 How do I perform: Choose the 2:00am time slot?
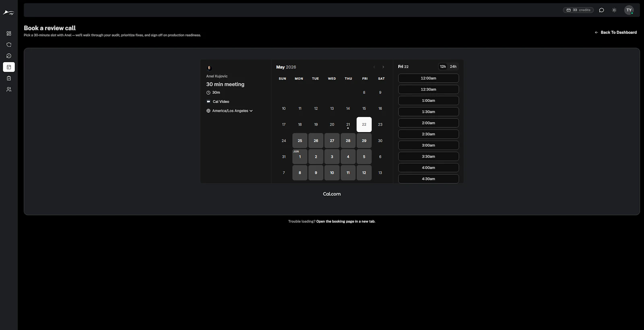tap(429, 123)
